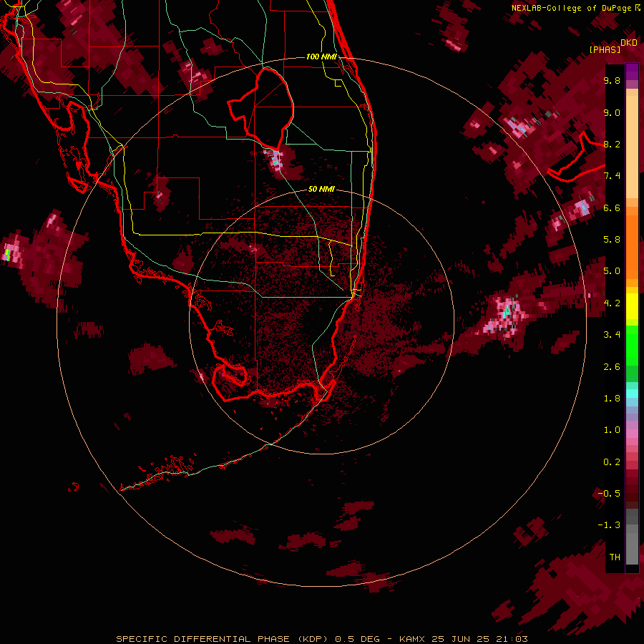
Task: Click the 9.0 legend value
Action: [x=612, y=112]
